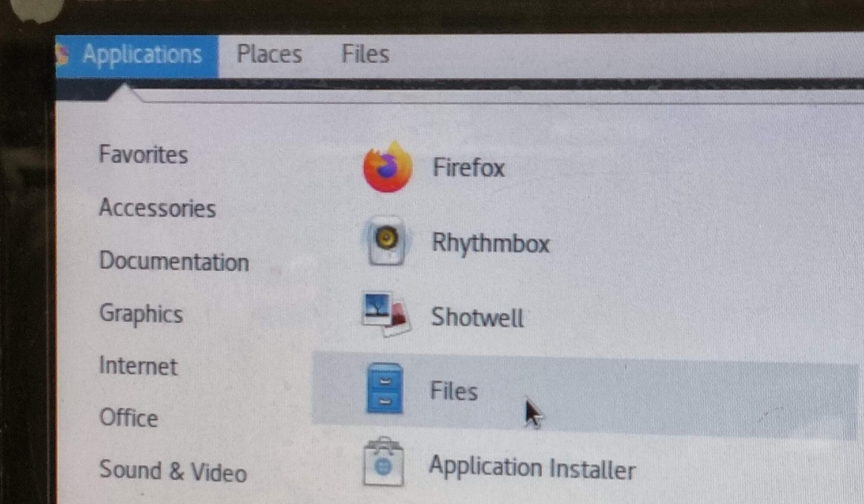Image resolution: width=864 pixels, height=504 pixels.
Task: Click the Rhythmbox label text
Action: pyautogui.click(x=491, y=243)
